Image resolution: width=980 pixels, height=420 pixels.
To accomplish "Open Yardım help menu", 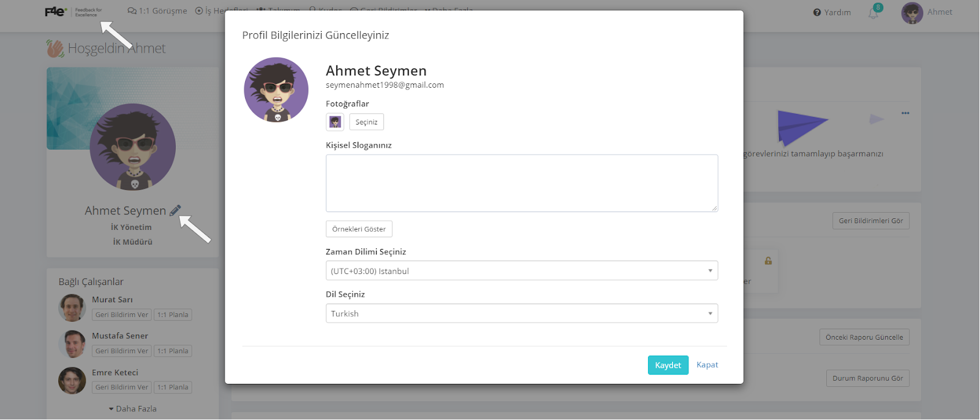I will [832, 12].
